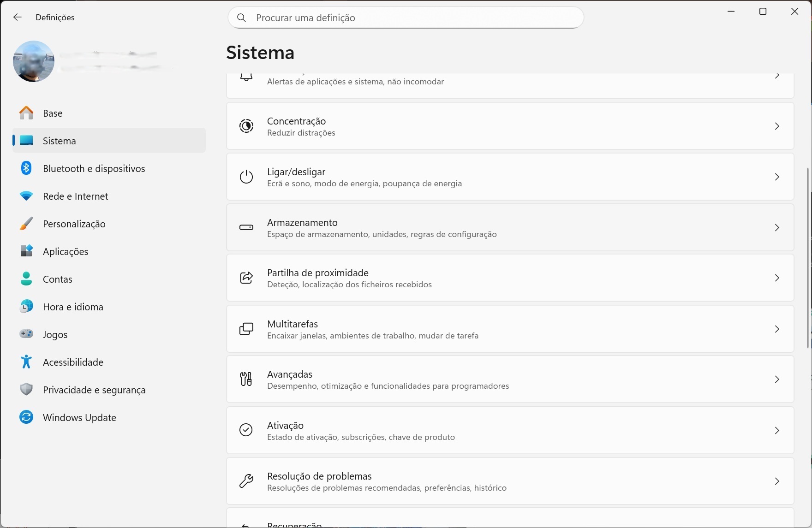Open Windows Update from sidebar
812x528 pixels.
tap(79, 417)
